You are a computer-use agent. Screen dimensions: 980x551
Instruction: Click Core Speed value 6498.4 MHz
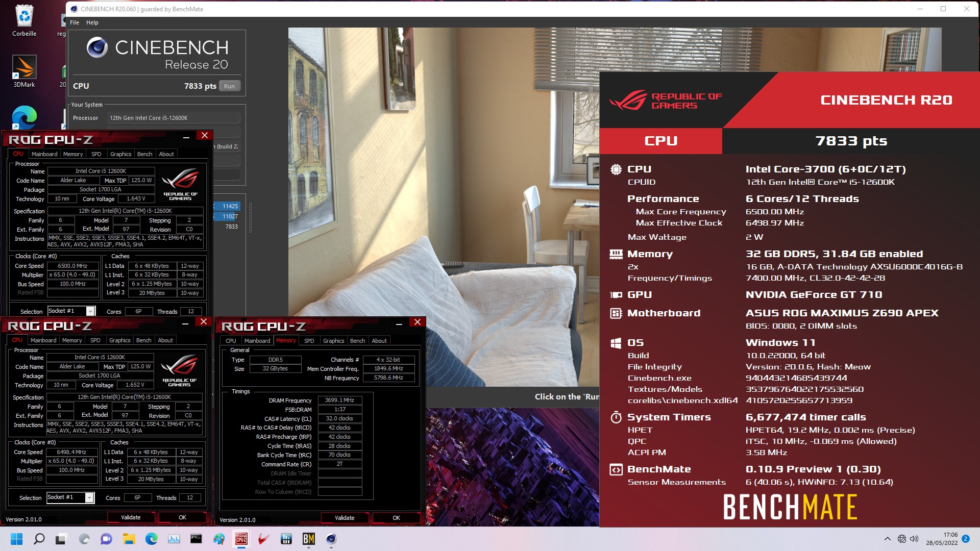71,452
